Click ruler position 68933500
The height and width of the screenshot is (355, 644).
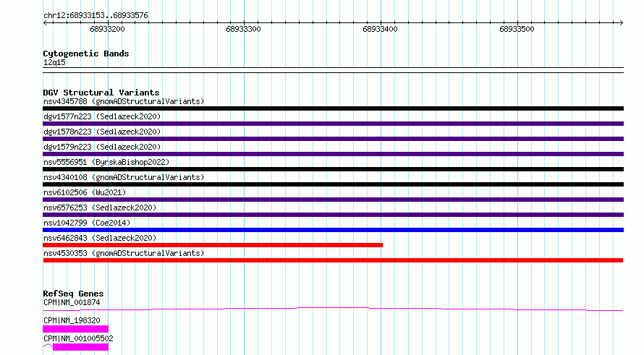517,29
